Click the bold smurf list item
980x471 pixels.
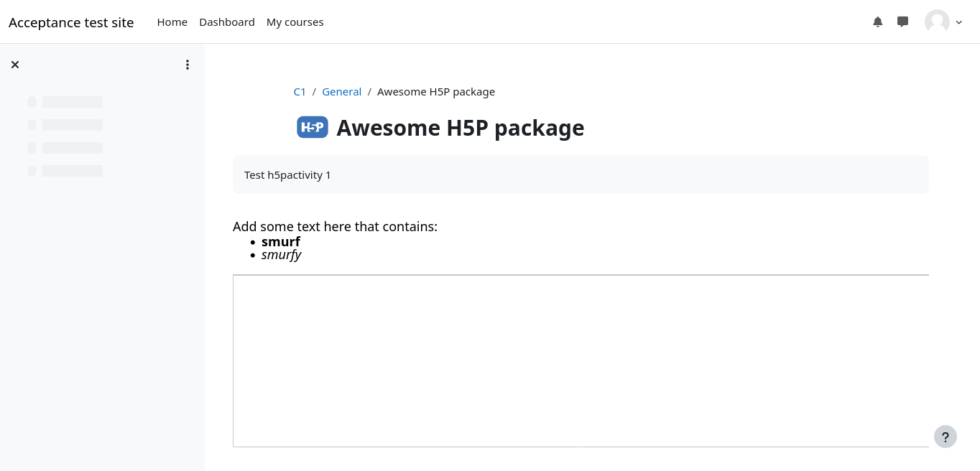click(281, 242)
